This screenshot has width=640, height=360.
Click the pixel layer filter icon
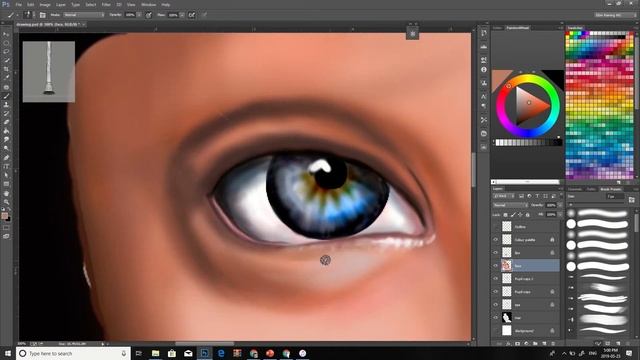521,196
